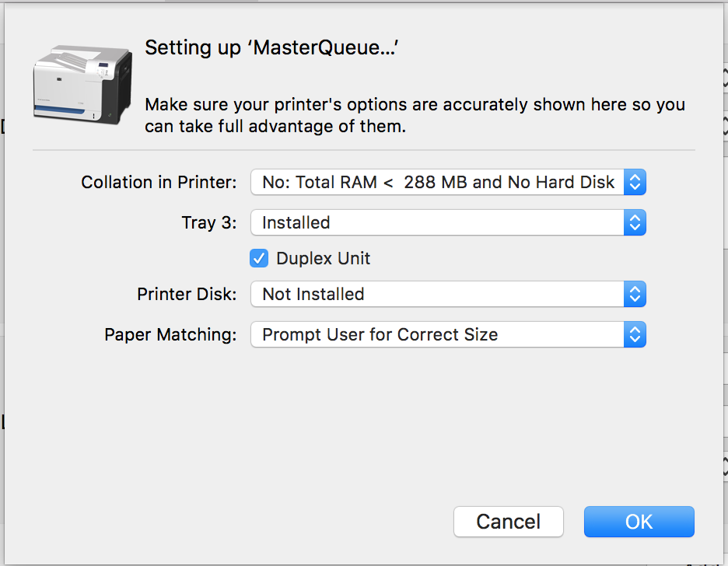Click the 'Paper Matching:' label

point(170,334)
